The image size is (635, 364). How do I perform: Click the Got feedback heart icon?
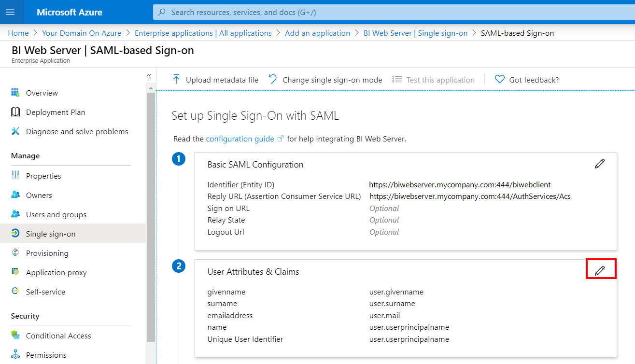pyautogui.click(x=500, y=80)
